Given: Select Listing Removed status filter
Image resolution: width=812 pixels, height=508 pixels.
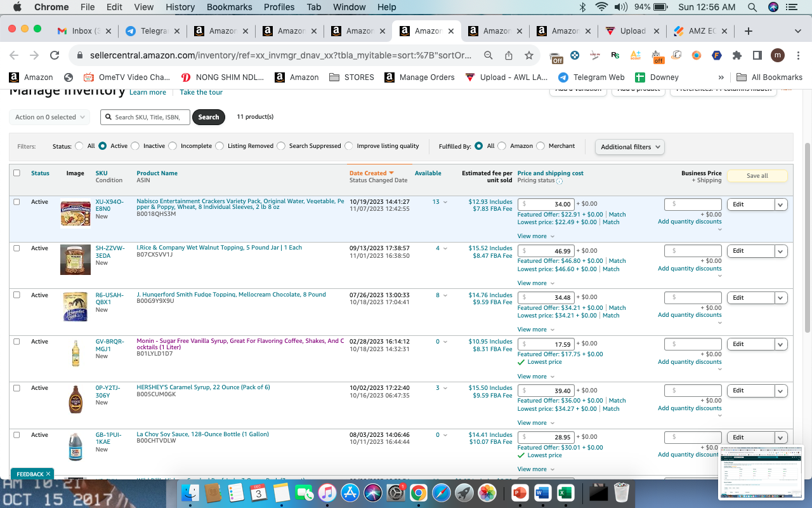Looking at the screenshot, I should (219, 146).
